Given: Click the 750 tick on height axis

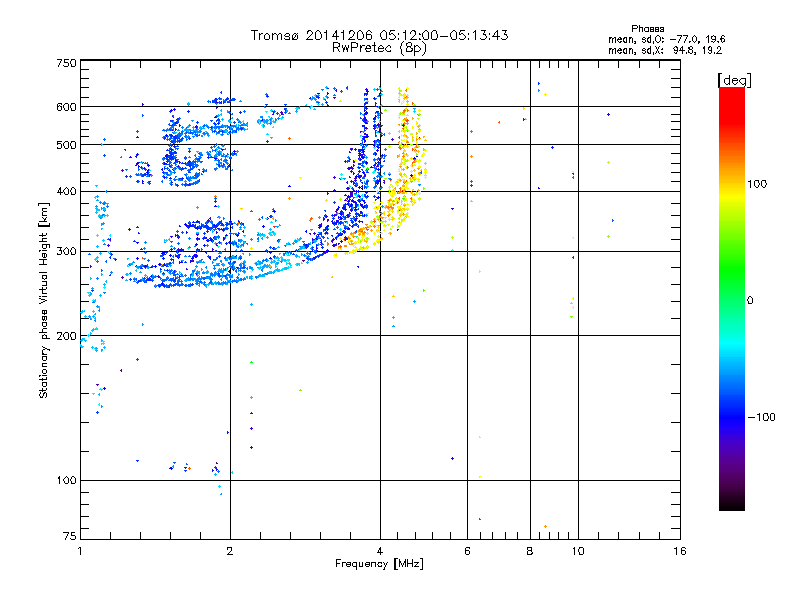Looking at the screenshot, I should 67,63.
